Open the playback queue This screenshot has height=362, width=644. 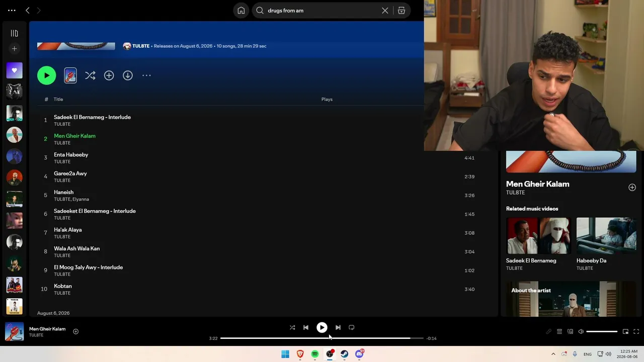coord(559,332)
